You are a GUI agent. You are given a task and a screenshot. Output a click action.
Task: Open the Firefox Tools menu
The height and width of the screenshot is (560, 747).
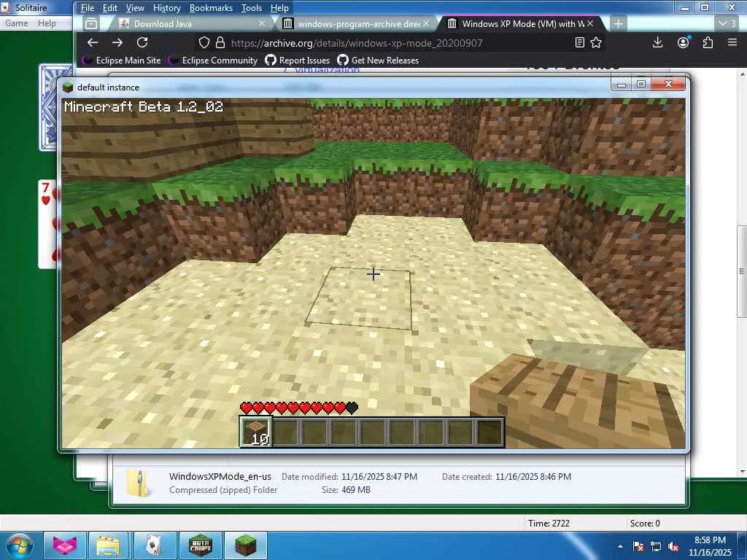coord(252,8)
